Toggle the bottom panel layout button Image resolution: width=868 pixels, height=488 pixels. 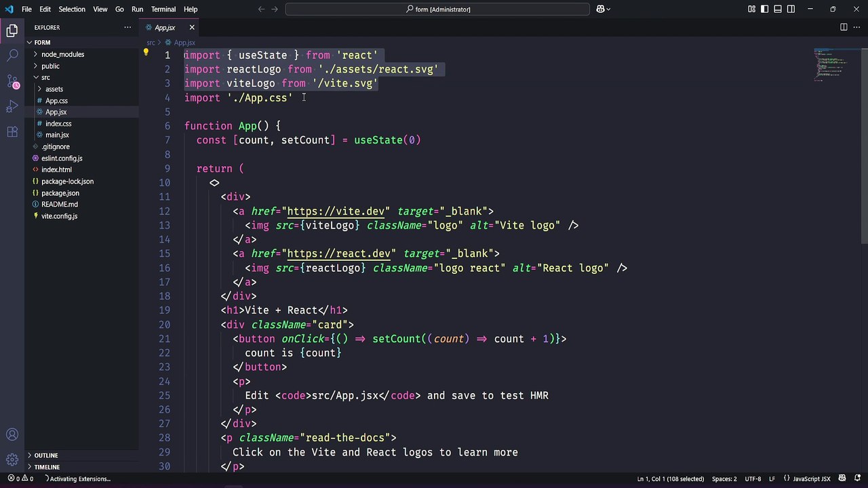pyautogui.click(x=778, y=9)
